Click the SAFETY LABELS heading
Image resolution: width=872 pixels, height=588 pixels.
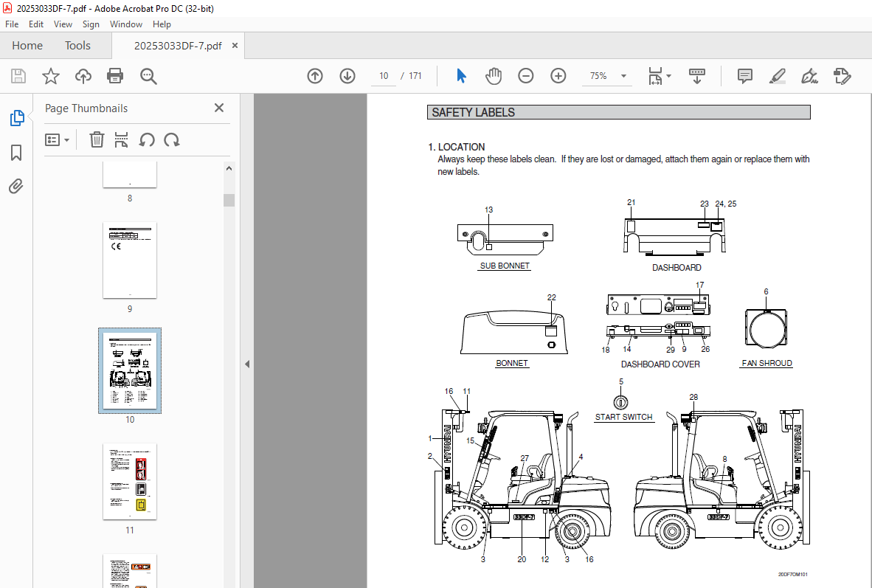(474, 112)
